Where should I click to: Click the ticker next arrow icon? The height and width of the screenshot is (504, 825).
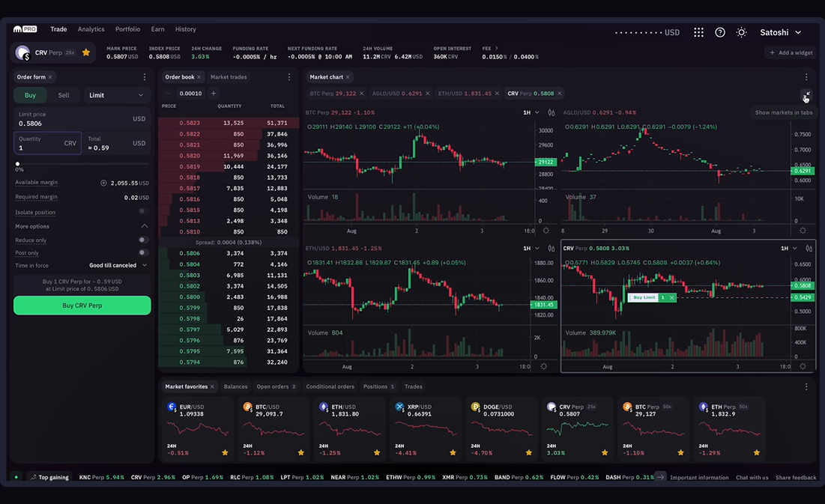click(660, 477)
